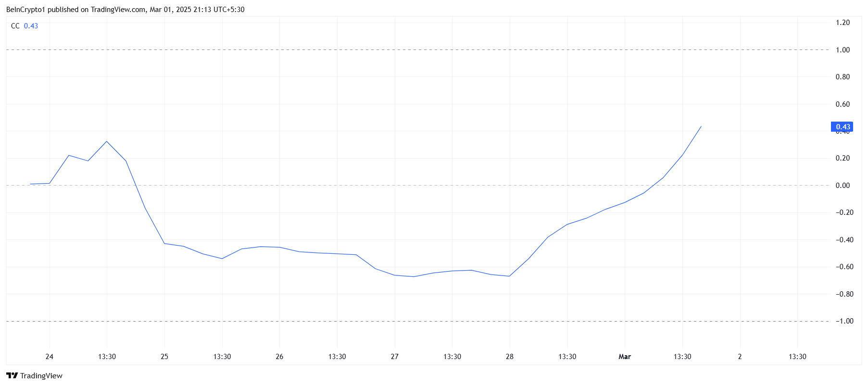Click the TradingView logo icon
The width and height of the screenshot is (868, 386).
point(12,375)
